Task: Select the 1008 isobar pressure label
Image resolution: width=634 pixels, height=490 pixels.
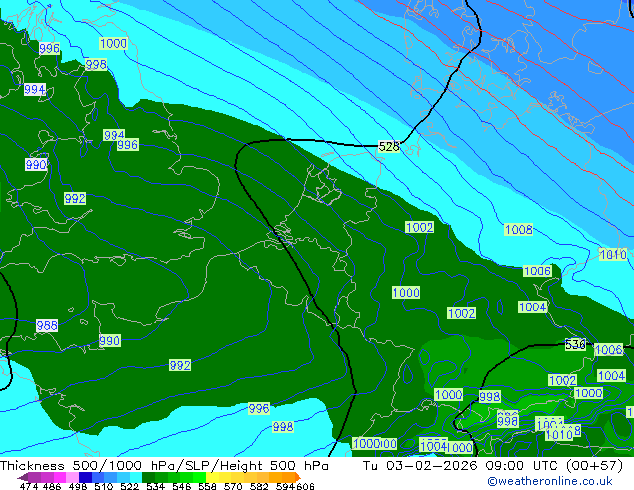Action: pyautogui.click(x=519, y=230)
